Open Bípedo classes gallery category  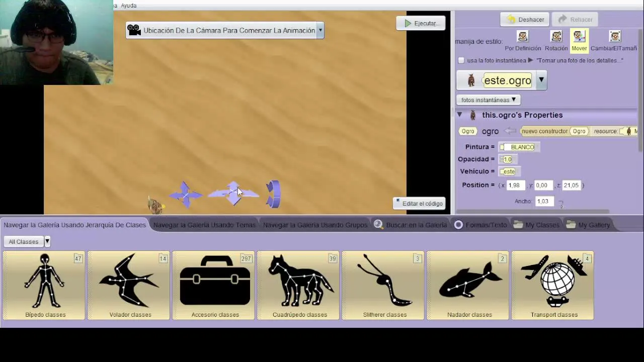point(44,286)
